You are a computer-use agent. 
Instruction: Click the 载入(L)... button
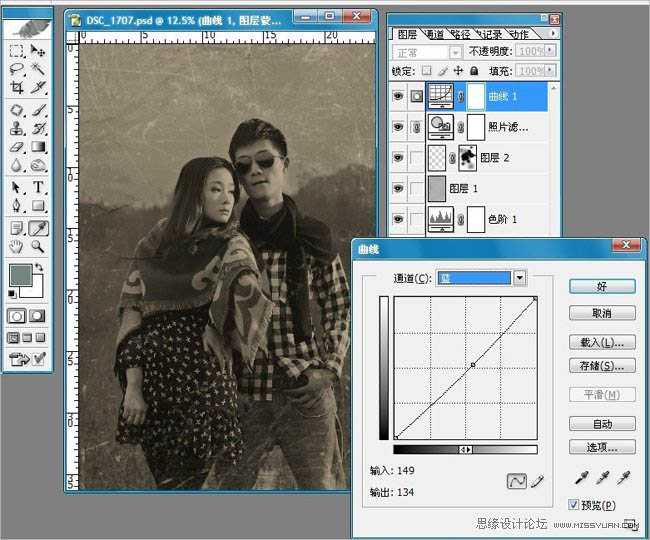602,342
